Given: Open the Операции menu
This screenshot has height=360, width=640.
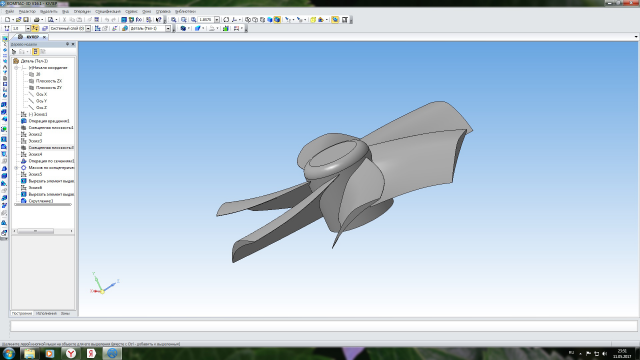Looking at the screenshot, I should point(82,11).
